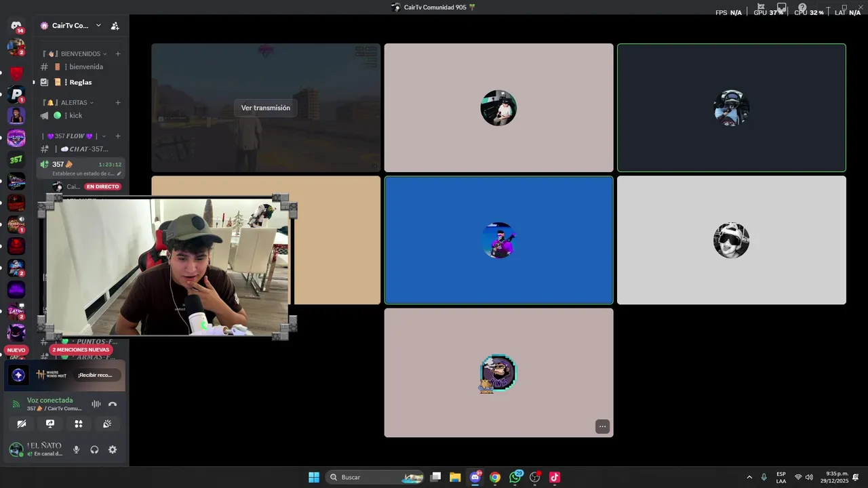Toggle camera on or off
This screenshot has width=868, height=488.
click(x=22, y=424)
